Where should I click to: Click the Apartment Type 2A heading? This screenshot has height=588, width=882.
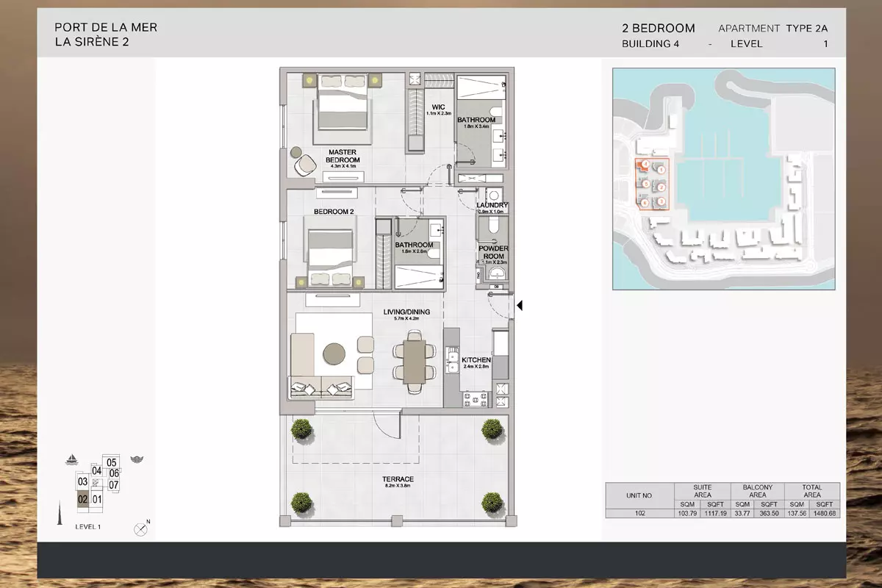(x=772, y=29)
